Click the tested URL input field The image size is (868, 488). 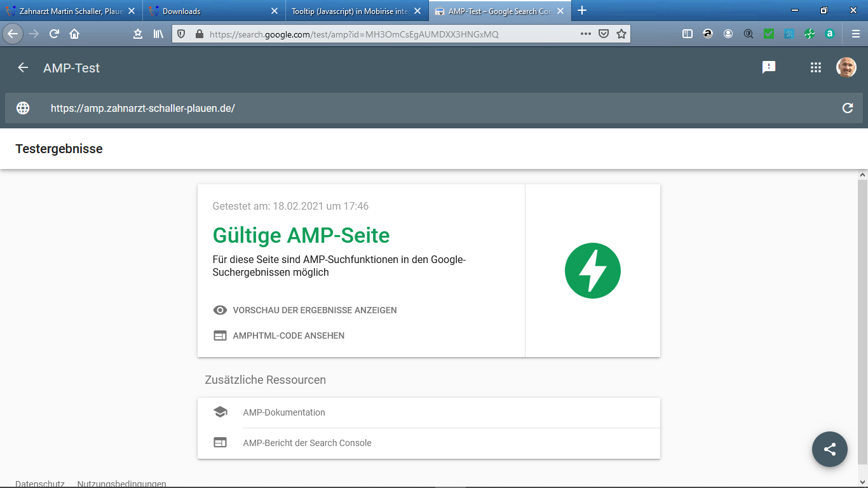point(432,108)
